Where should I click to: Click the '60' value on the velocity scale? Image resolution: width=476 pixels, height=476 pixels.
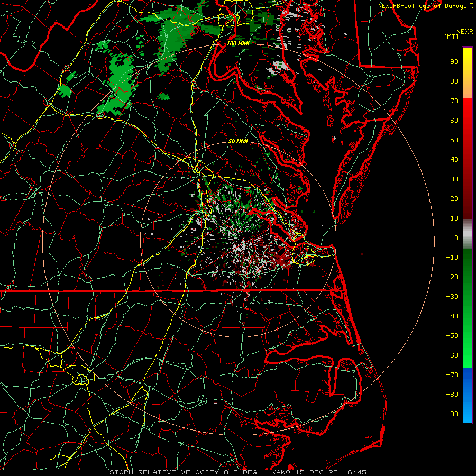pyautogui.click(x=454, y=120)
